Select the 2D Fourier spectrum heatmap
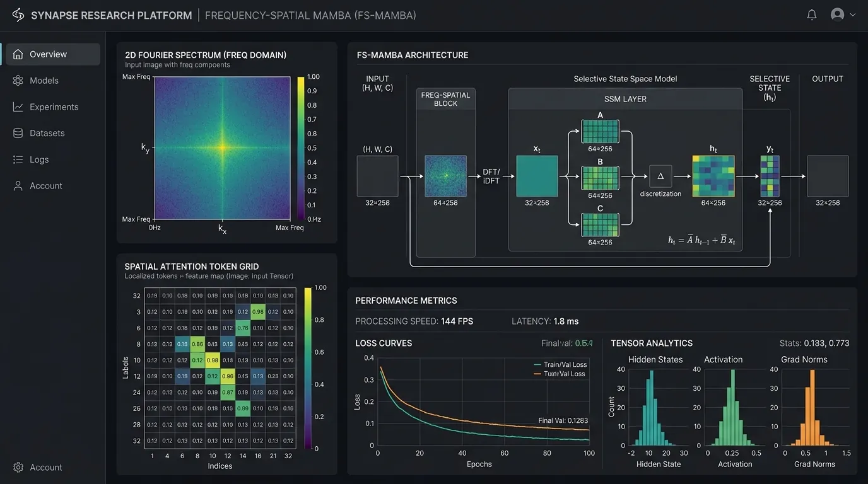 pyautogui.click(x=223, y=148)
